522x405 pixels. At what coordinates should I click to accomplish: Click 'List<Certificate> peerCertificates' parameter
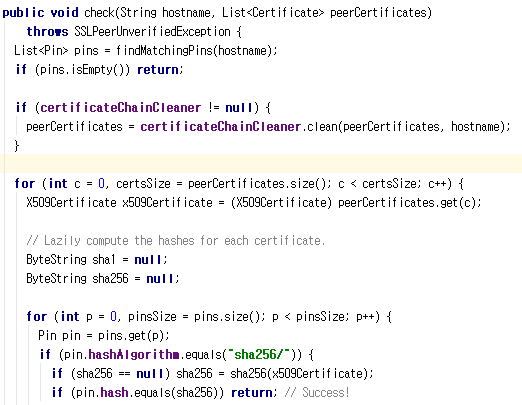click(325, 13)
